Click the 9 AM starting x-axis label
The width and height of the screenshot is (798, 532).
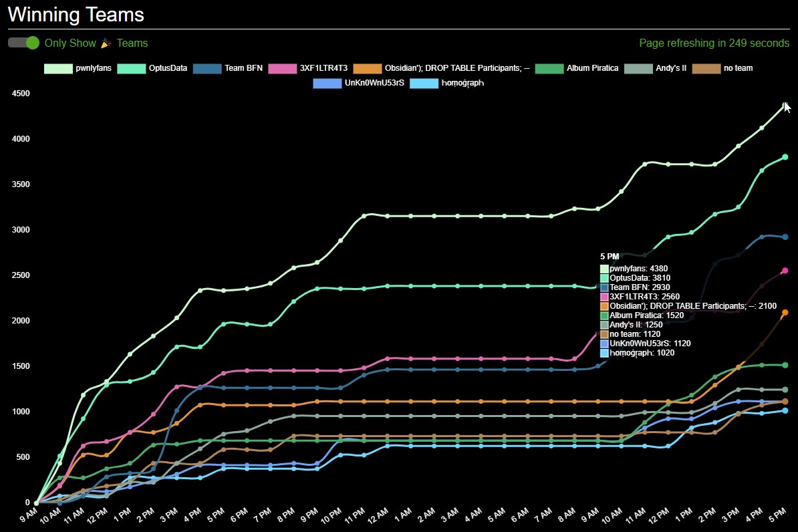[28, 515]
